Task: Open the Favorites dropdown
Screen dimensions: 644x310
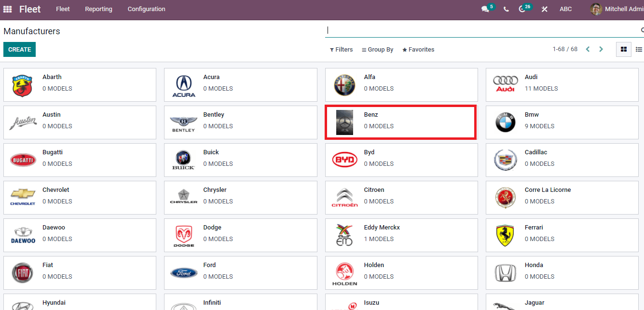Action: tap(418, 50)
